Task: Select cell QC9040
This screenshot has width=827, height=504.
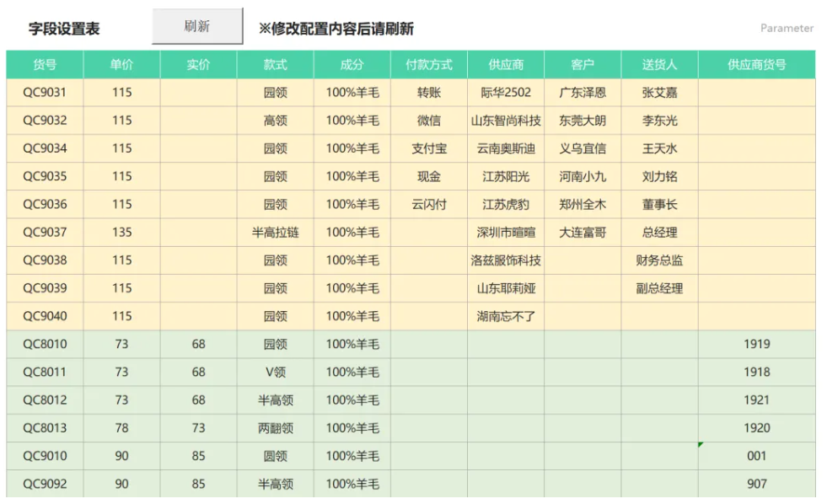Action: click(x=45, y=316)
